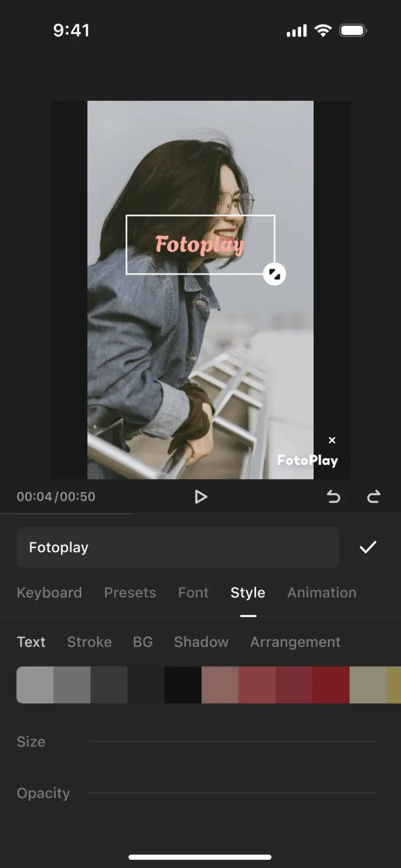Pick the medium gray color swatch
401x868 pixels.
click(72, 685)
